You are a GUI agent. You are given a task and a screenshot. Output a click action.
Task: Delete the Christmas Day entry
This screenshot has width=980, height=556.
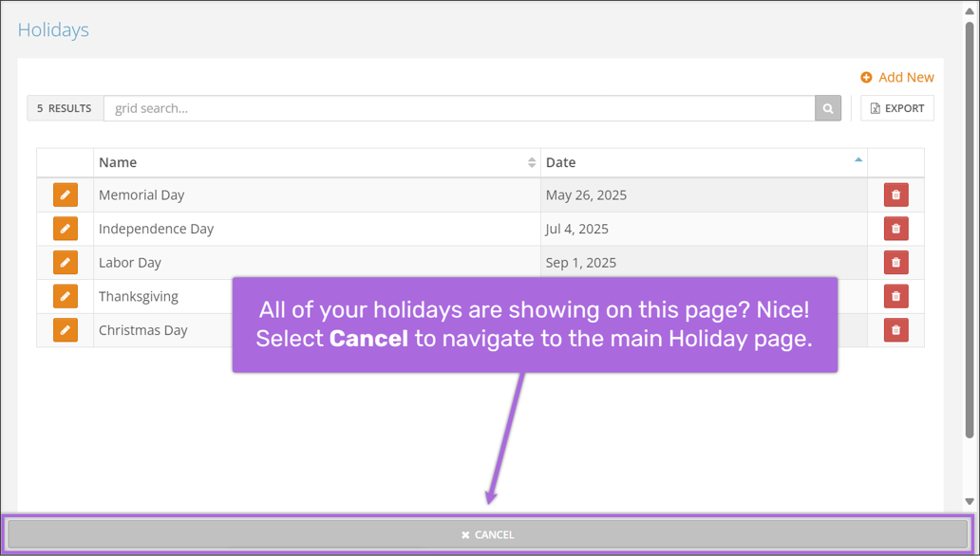tap(895, 330)
